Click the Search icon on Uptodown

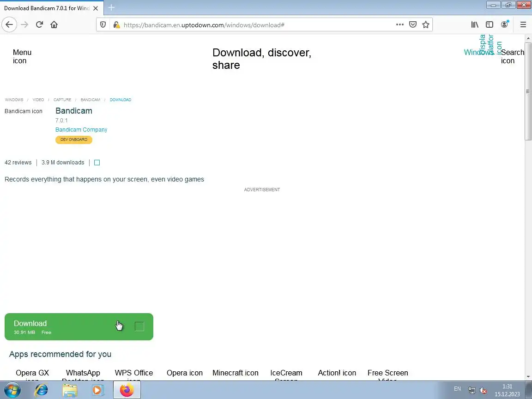pyautogui.click(x=512, y=56)
